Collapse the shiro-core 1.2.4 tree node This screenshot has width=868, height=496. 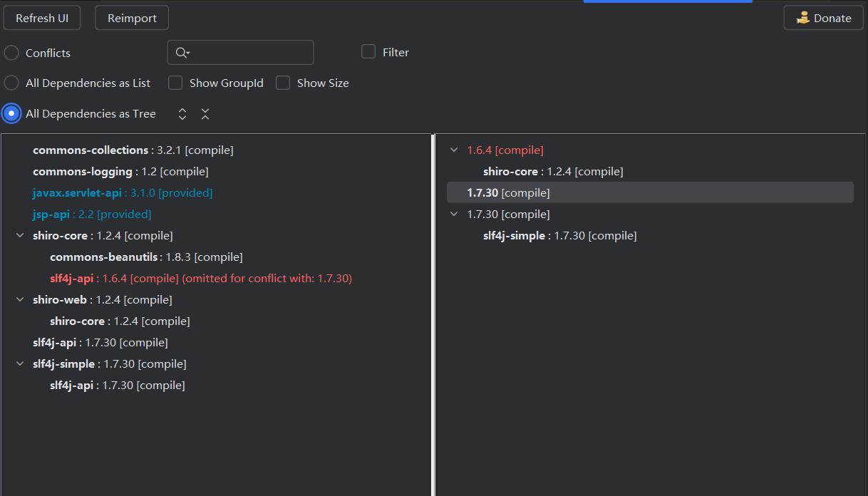(x=20, y=236)
